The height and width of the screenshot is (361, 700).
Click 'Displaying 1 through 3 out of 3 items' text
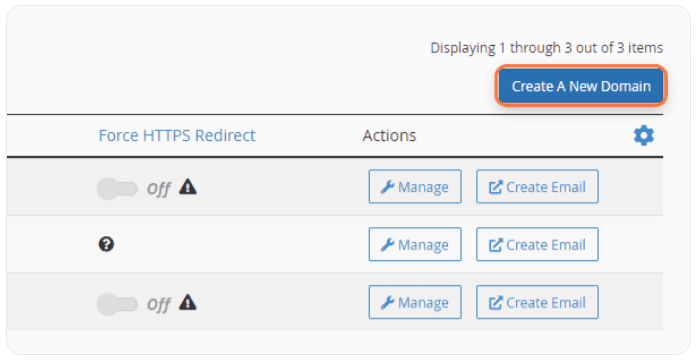point(546,48)
